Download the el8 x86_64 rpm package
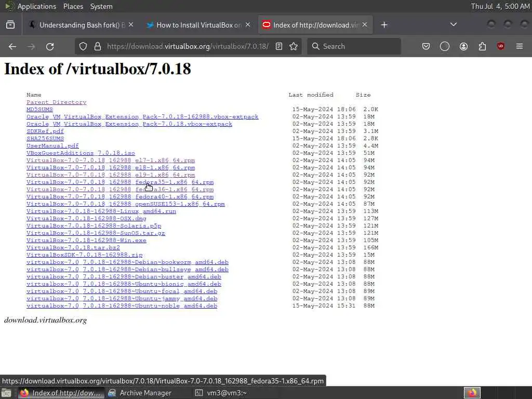This screenshot has height=399, width=532. [x=111, y=168]
